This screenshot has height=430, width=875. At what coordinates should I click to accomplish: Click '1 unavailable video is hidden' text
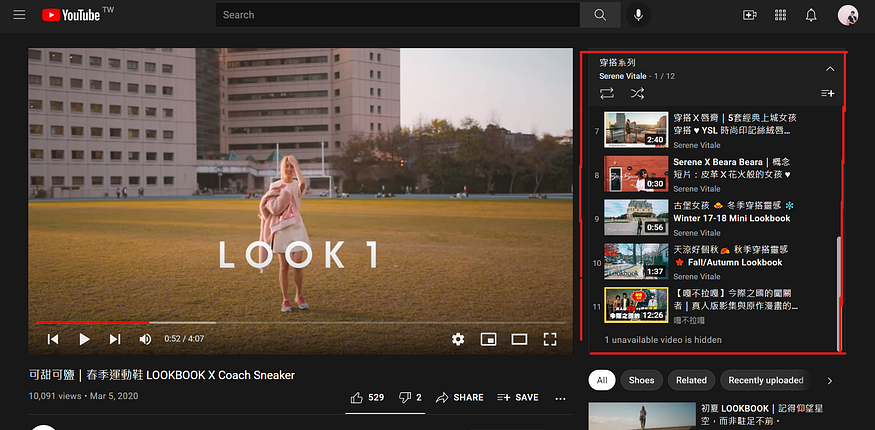[663, 340]
